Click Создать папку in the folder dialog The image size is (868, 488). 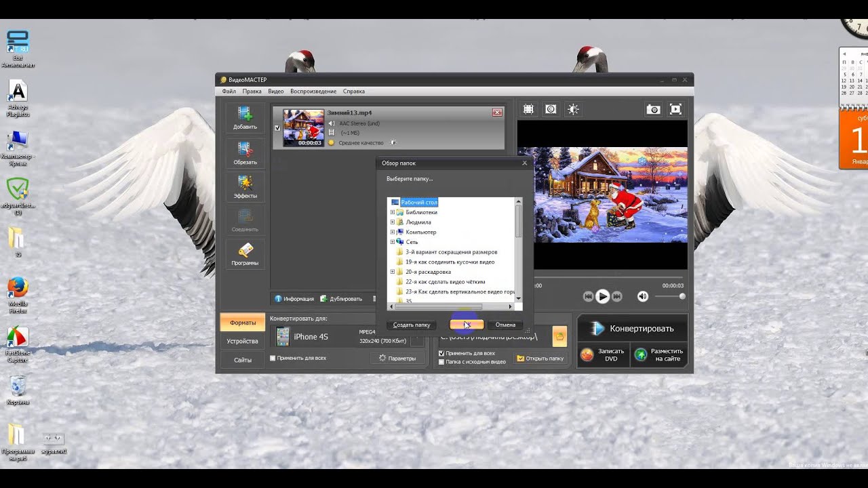412,325
